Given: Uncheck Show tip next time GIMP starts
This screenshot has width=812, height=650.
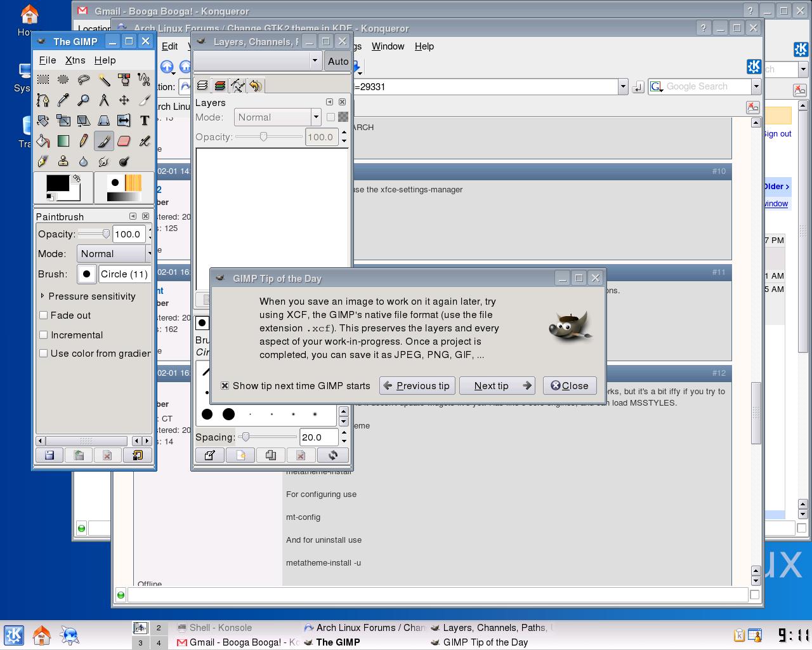Looking at the screenshot, I should [x=225, y=385].
